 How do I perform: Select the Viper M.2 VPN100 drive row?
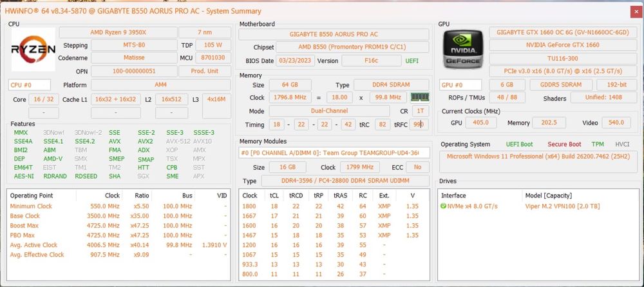click(x=538, y=206)
